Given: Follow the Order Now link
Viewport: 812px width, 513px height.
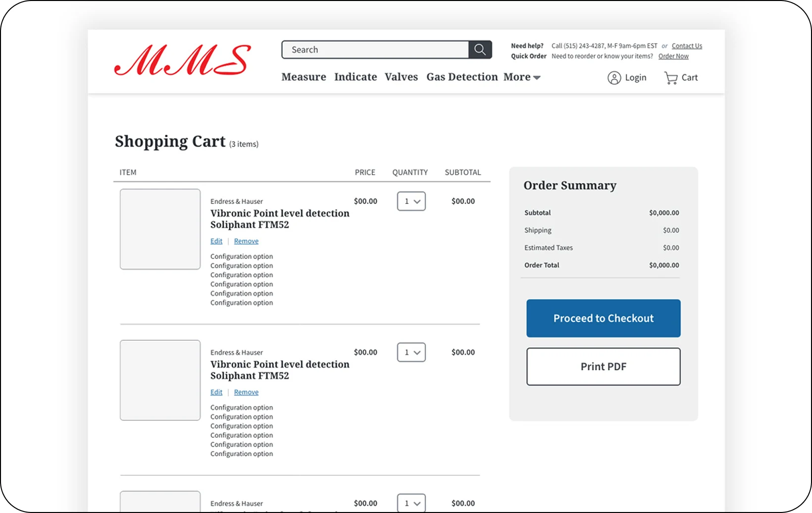Looking at the screenshot, I should tap(673, 56).
